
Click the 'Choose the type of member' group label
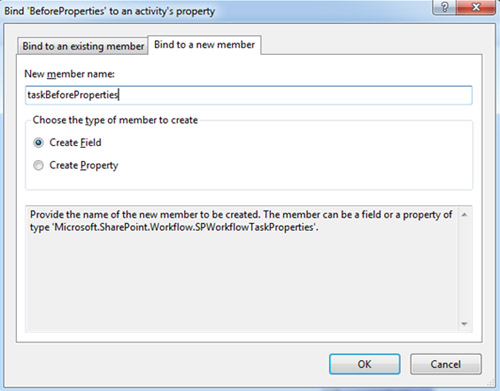115,120
